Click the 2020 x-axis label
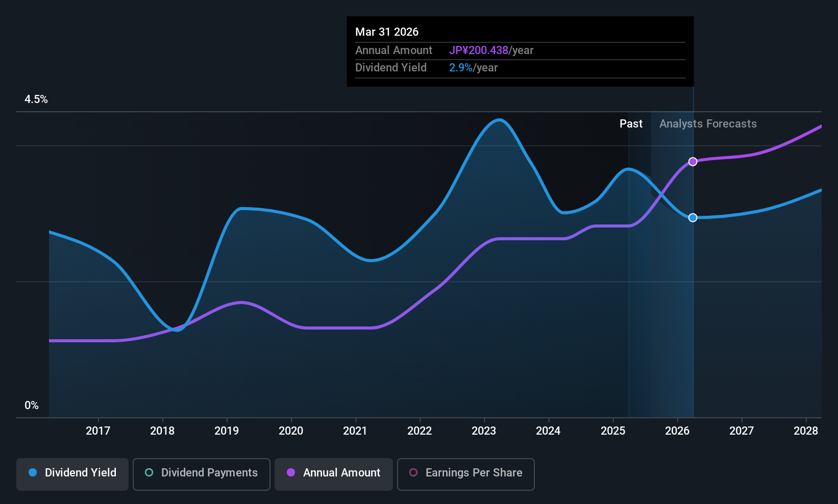Viewport: 838px width, 504px height. tap(291, 431)
